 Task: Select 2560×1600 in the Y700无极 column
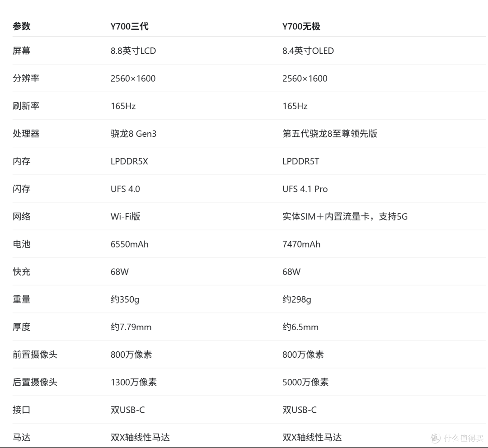click(305, 79)
